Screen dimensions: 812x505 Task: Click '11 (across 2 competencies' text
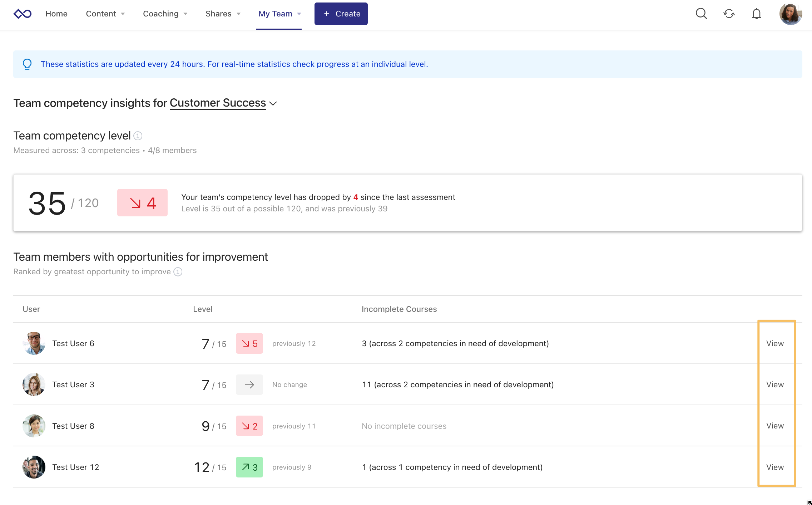(x=458, y=384)
